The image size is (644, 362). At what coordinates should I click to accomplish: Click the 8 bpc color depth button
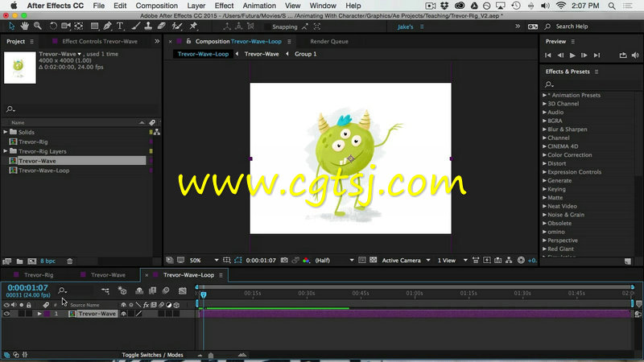(x=47, y=261)
